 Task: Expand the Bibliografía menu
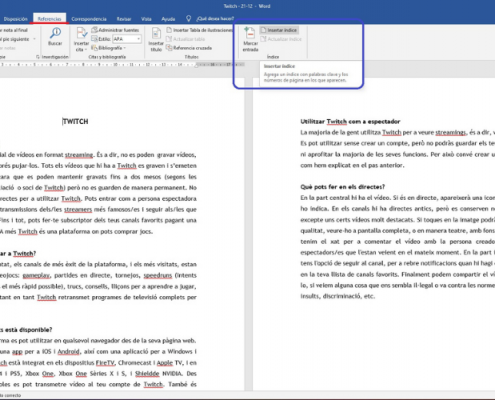[109, 48]
